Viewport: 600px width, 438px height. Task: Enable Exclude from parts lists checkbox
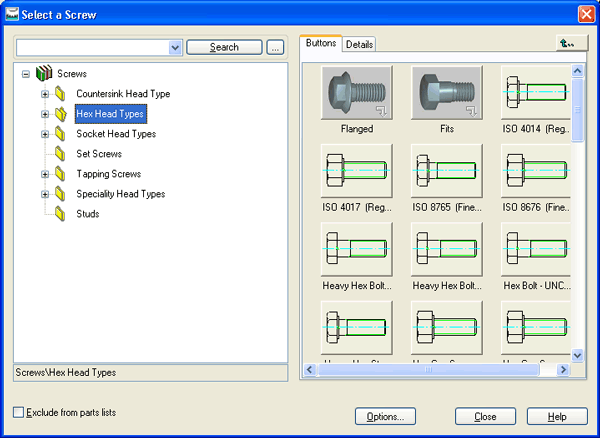click(x=19, y=412)
